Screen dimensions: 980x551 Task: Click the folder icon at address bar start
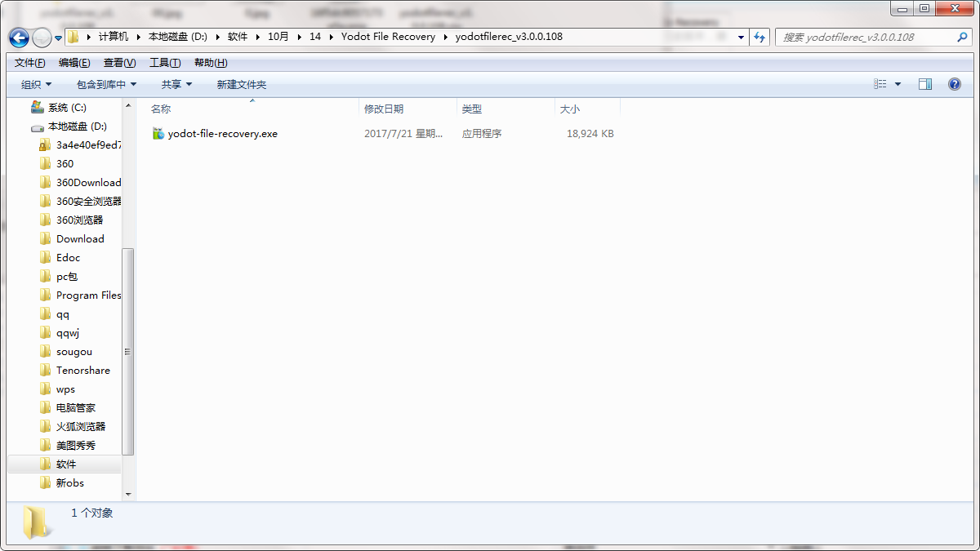click(73, 37)
